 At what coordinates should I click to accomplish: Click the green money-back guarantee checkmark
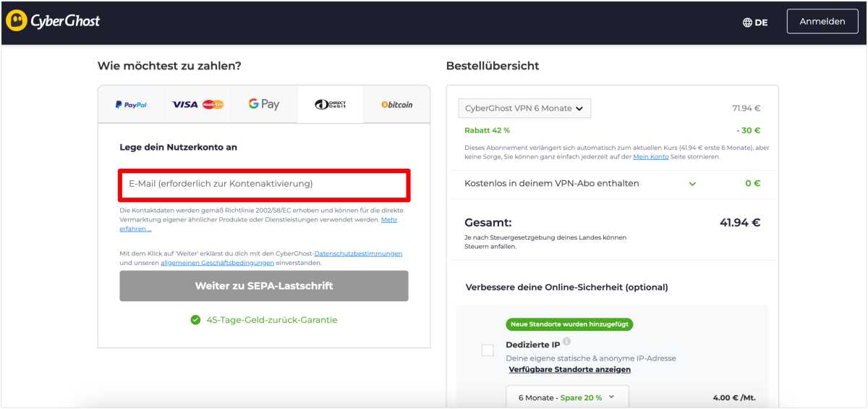(x=195, y=320)
